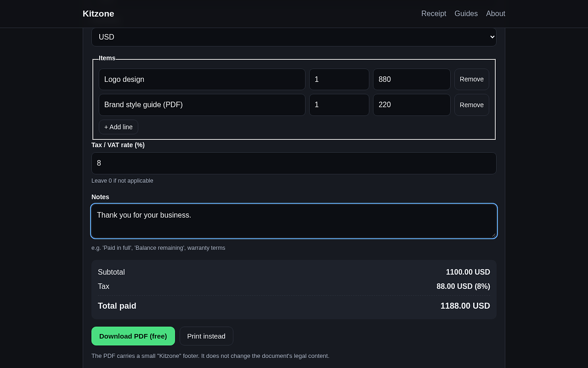The image size is (588, 368).
Task: Choose Print instead
Action: click(206, 336)
